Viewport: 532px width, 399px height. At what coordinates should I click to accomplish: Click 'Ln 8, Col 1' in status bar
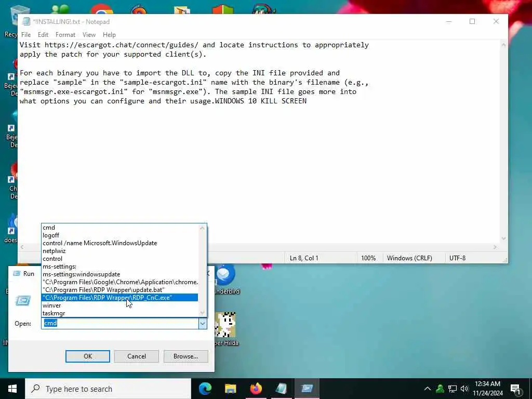coord(304,258)
